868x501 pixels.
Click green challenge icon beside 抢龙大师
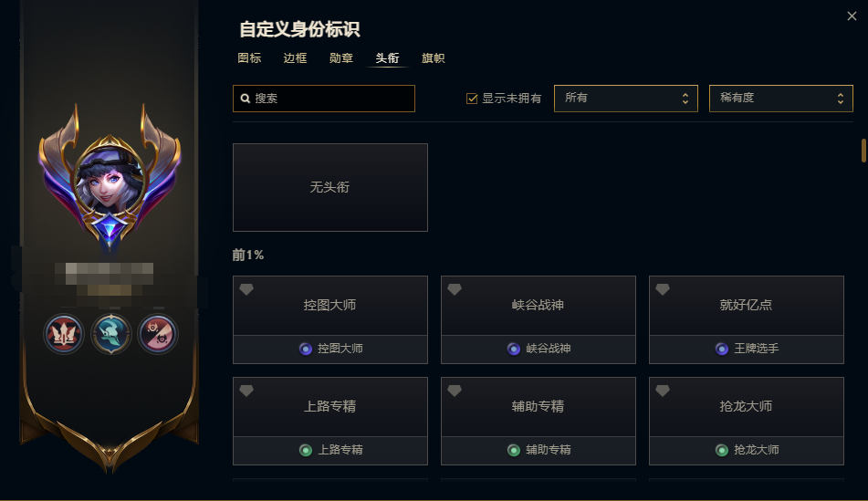pos(721,450)
